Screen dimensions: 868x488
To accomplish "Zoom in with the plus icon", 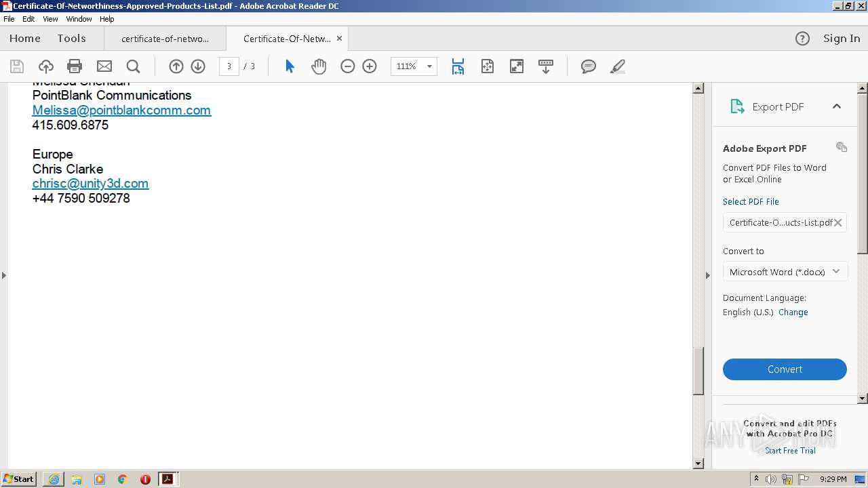I will coord(370,66).
